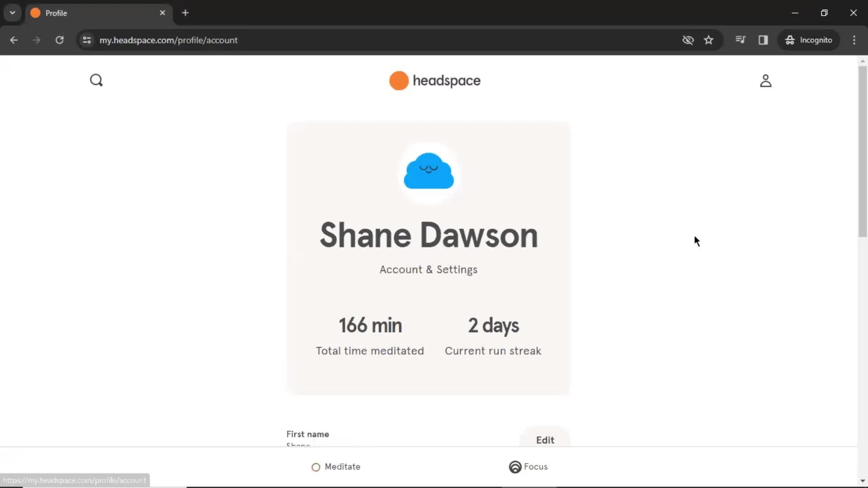This screenshot has width=868, height=488.
Task: Select the Focus radio button
Action: click(x=514, y=467)
